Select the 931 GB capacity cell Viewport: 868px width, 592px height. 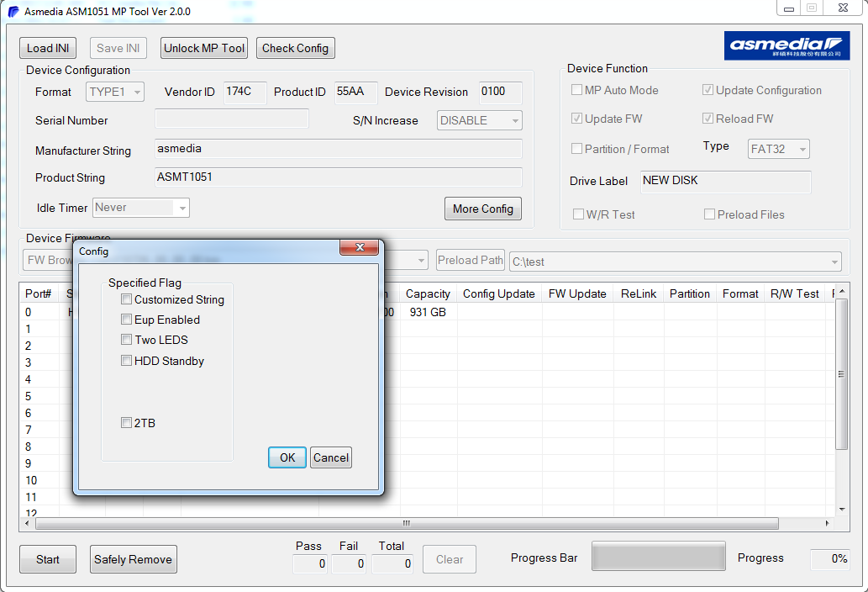[x=428, y=312]
